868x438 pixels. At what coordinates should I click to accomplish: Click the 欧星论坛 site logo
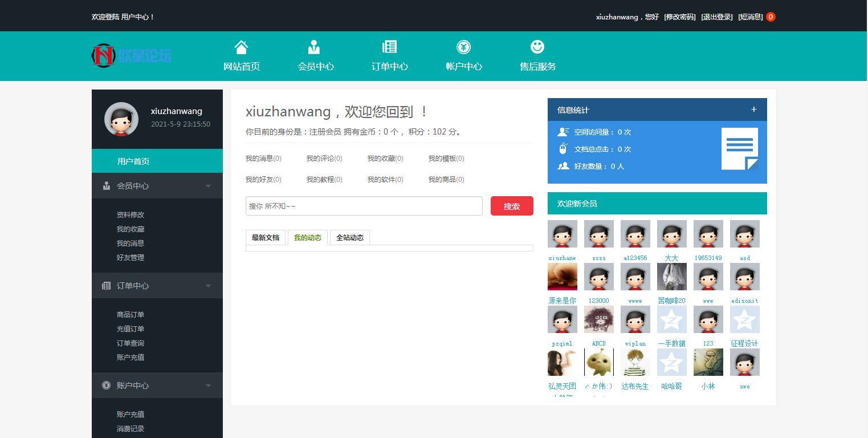[x=131, y=55]
